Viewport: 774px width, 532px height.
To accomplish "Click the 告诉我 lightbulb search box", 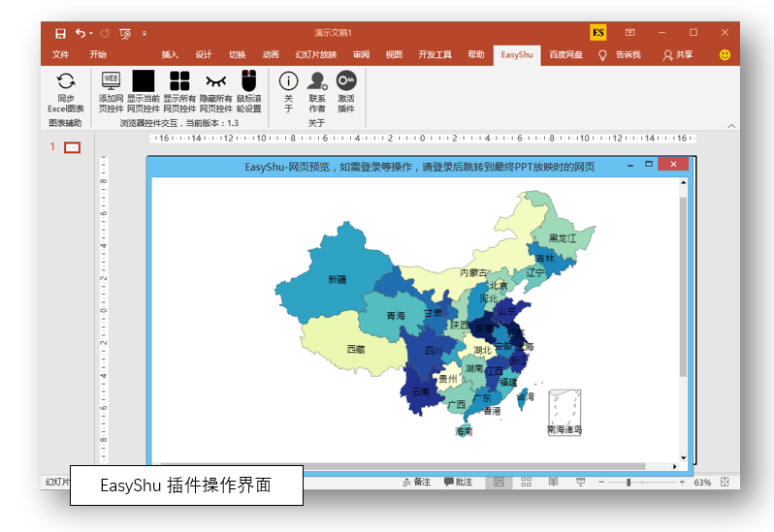I will pyautogui.click(x=620, y=54).
